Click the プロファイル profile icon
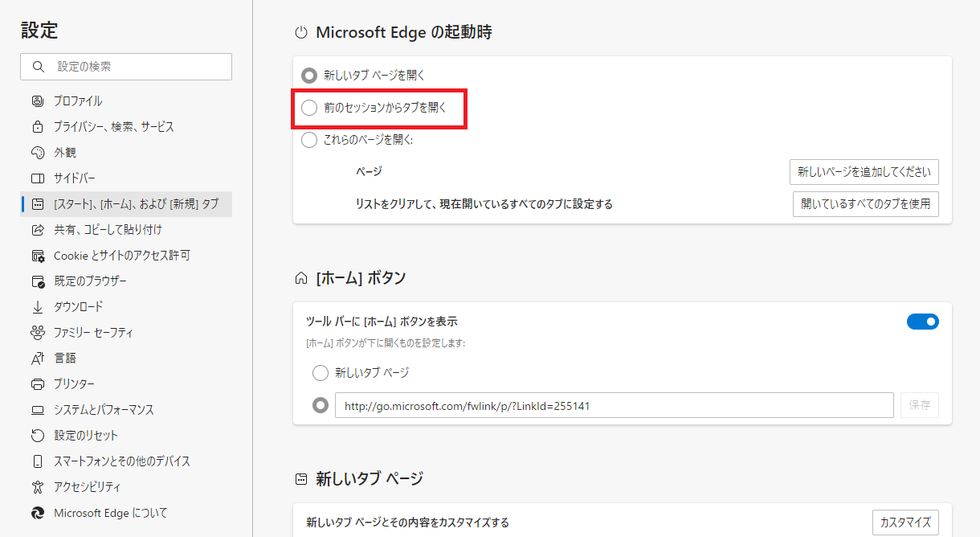 pos(37,101)
